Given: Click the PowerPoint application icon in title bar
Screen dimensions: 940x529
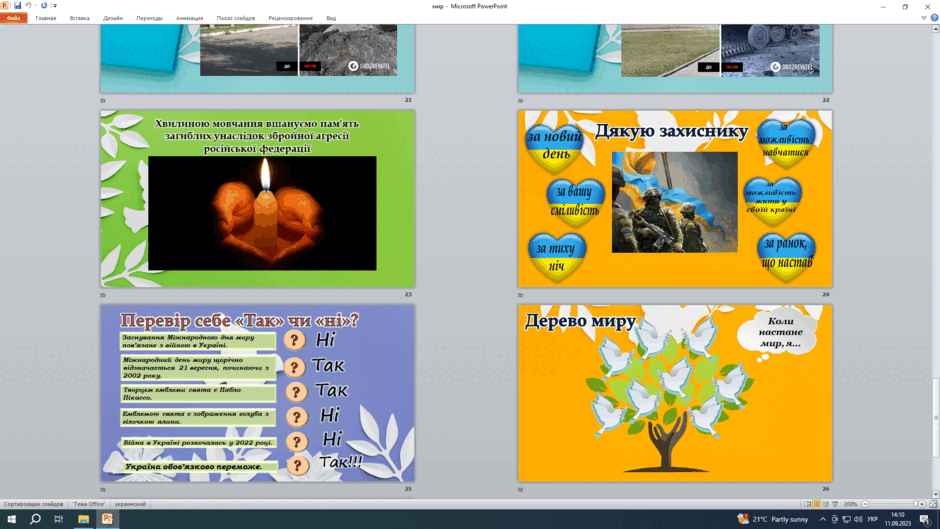Looking at the screenshot, I should 5,5.
